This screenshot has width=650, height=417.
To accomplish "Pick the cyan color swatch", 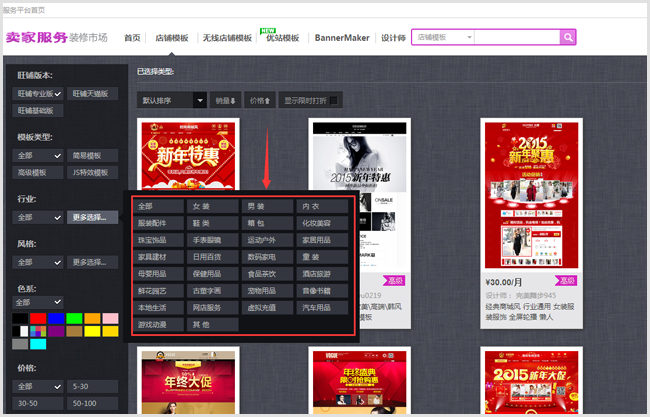I will [38, 344].
